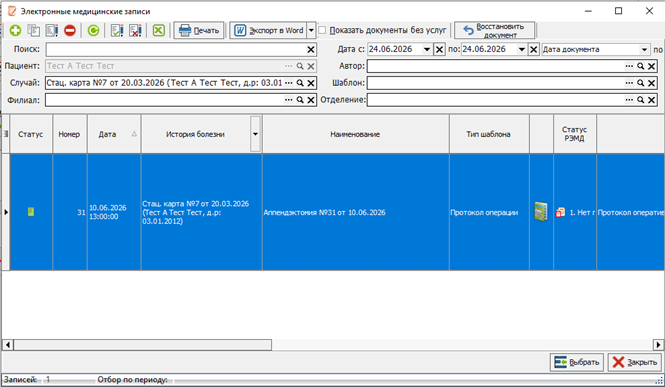Viewport: 665px width, 387px height.
Task: Clear the 'по' end date with X icon
Action: click(x=534, y=50)
